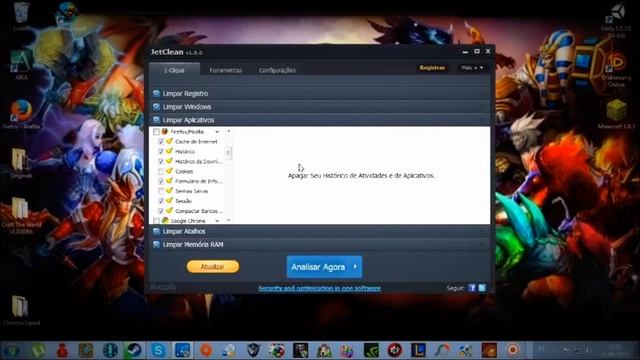Check the Senhas Salvas checkbox
640x360 pixels.
(x=161, y=191)
